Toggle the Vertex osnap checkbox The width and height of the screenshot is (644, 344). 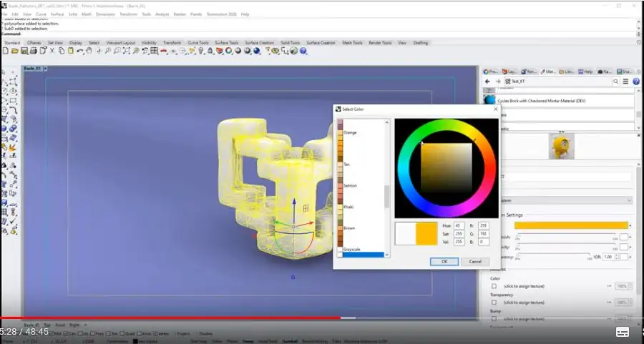155,334
